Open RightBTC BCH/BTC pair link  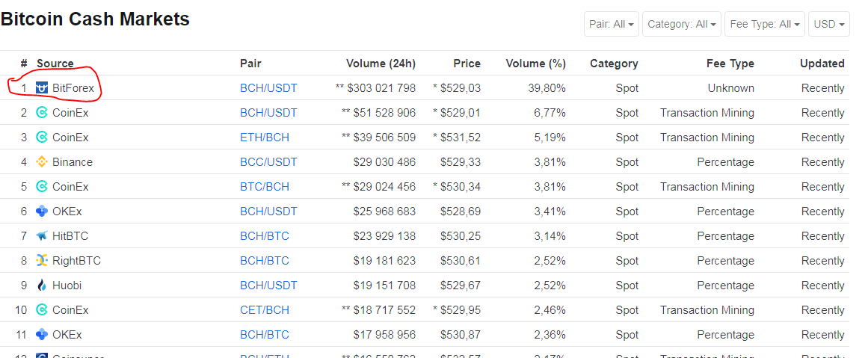pos(265,261)
